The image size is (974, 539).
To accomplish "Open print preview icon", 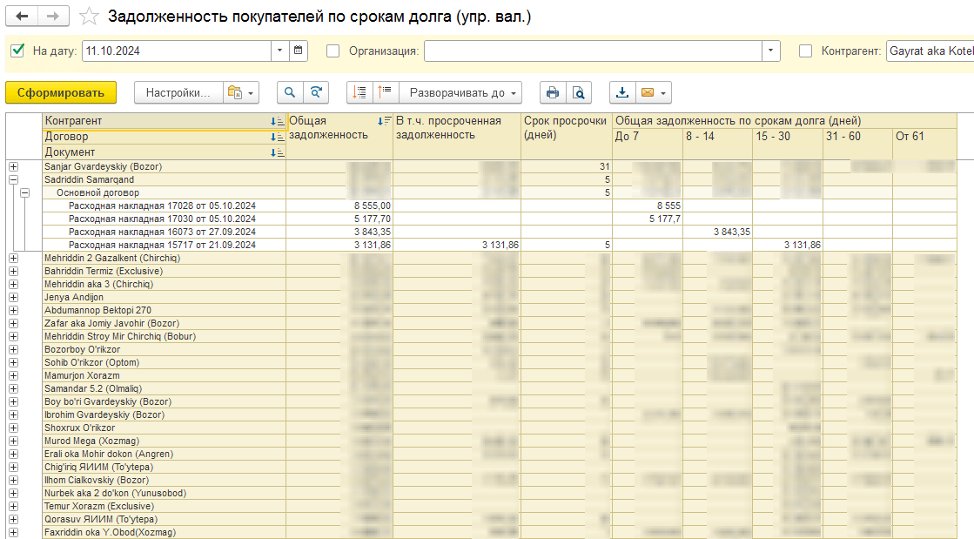I will tap(579, 93).
